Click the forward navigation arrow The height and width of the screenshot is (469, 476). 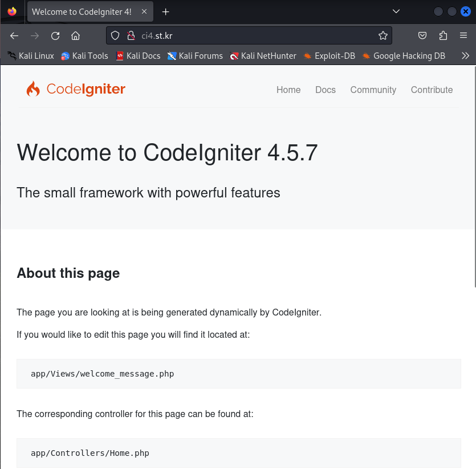[35, 36]
